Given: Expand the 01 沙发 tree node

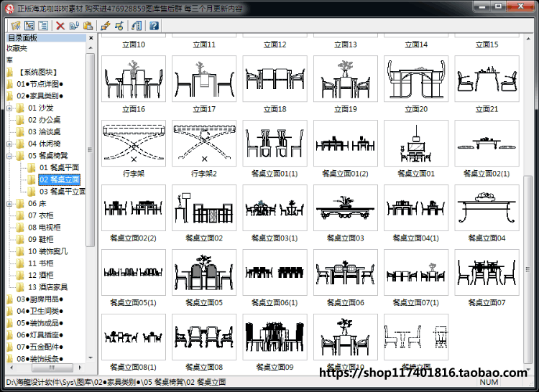Looking at the screenshot, I should 9,108.
